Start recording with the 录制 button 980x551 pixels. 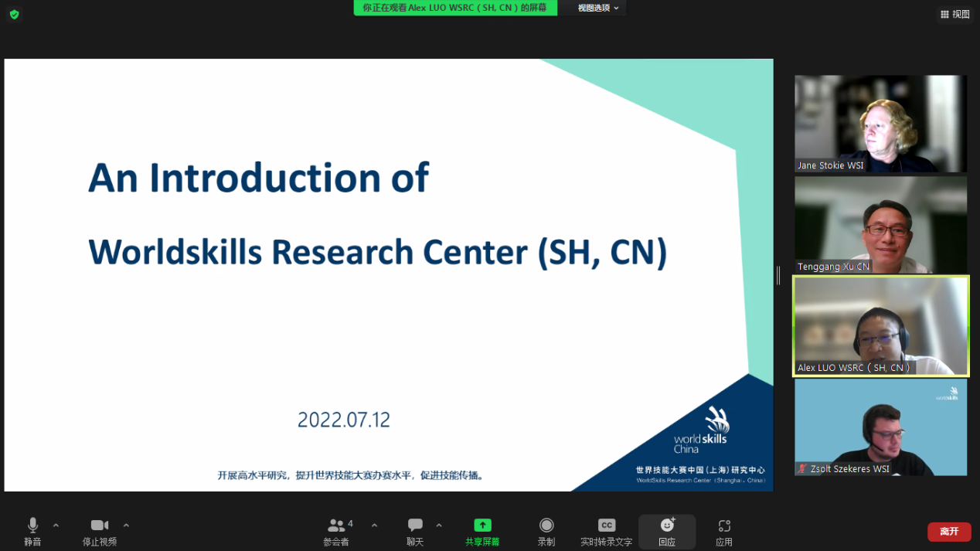[546, 531]
